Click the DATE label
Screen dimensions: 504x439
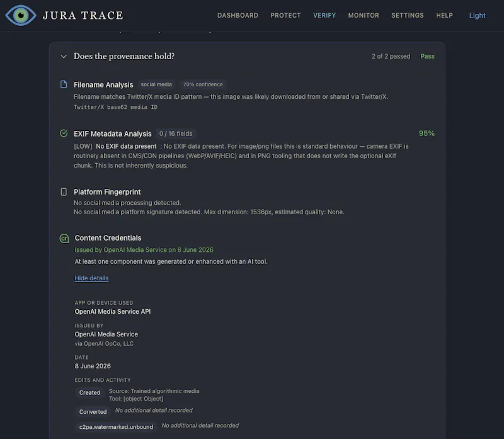click(x=82, y=357)
